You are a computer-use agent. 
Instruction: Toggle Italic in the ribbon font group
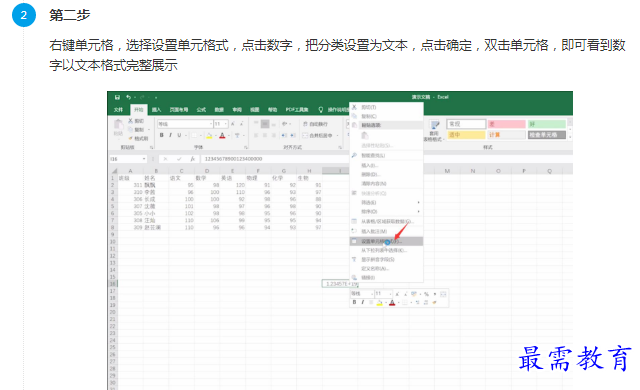(170, 135)
